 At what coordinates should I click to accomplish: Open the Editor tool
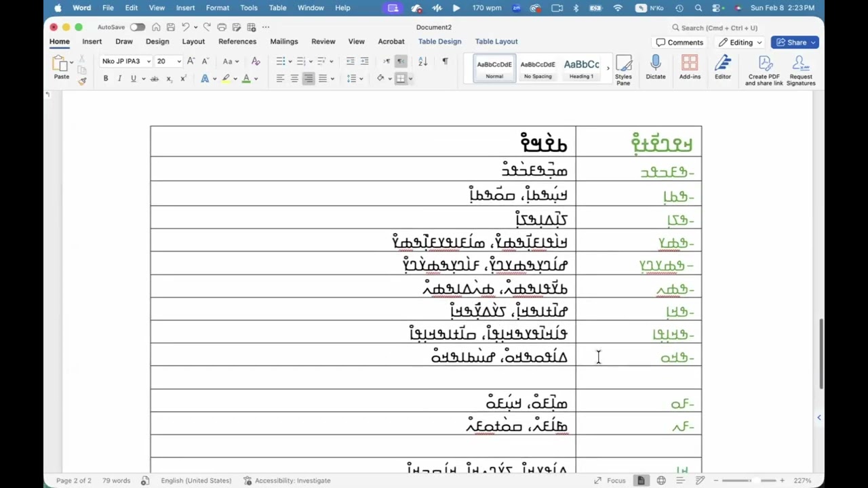pos(723,67)
